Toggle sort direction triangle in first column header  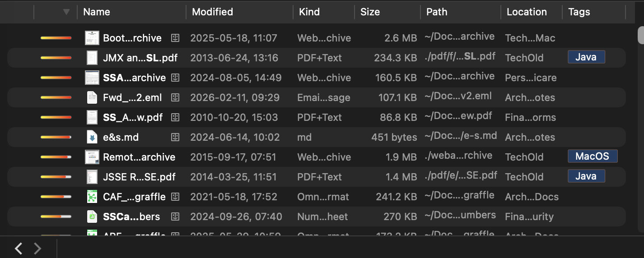point(66,12)
